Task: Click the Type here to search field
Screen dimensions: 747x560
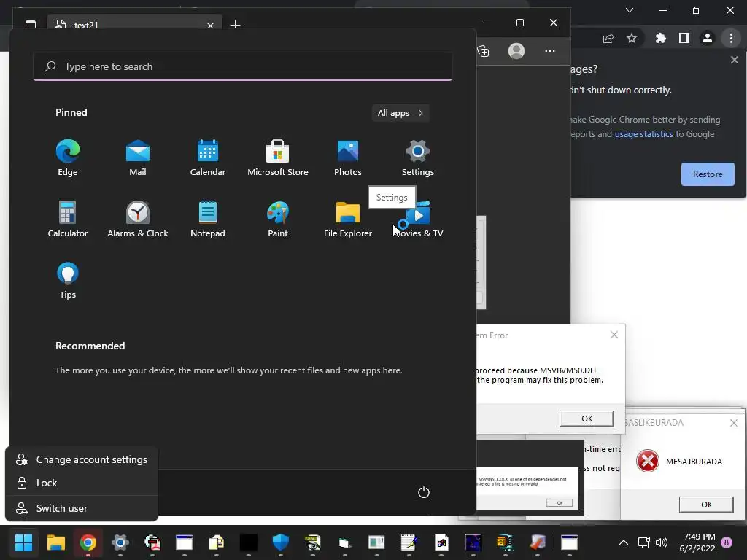Action: point(243,66)
